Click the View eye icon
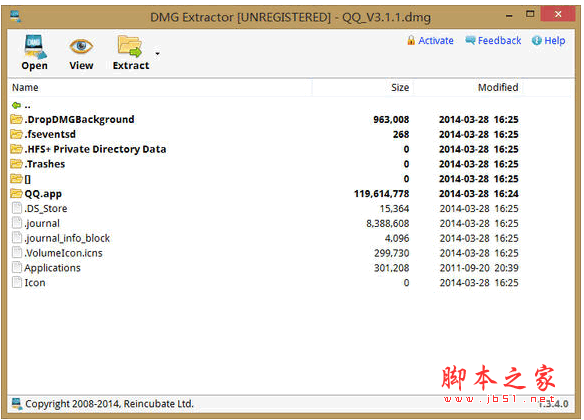This screenshot has height=420, width=584. pos(81,47)
